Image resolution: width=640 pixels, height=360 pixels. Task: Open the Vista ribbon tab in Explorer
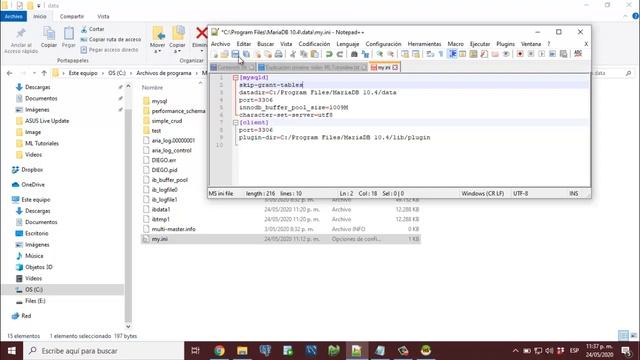pos(103,16)
